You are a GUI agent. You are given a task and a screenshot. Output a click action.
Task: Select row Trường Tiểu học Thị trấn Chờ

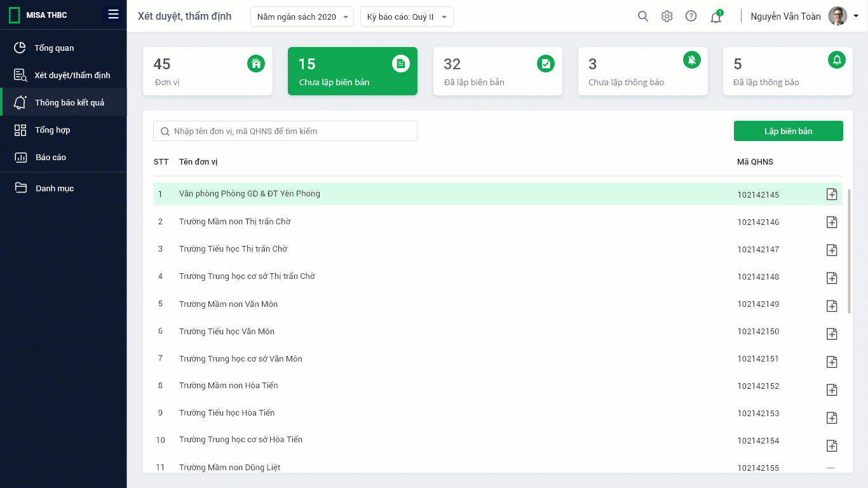[498, 249]
